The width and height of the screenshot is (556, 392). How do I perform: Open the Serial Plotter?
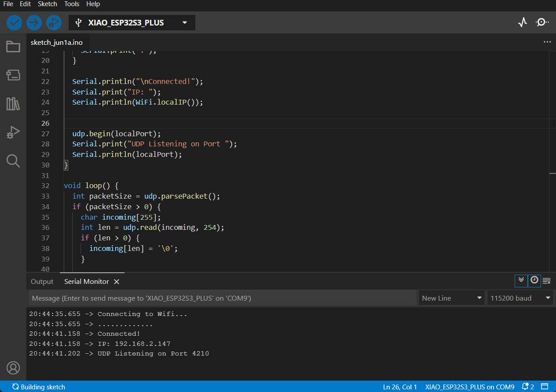[x=523, y=22]
